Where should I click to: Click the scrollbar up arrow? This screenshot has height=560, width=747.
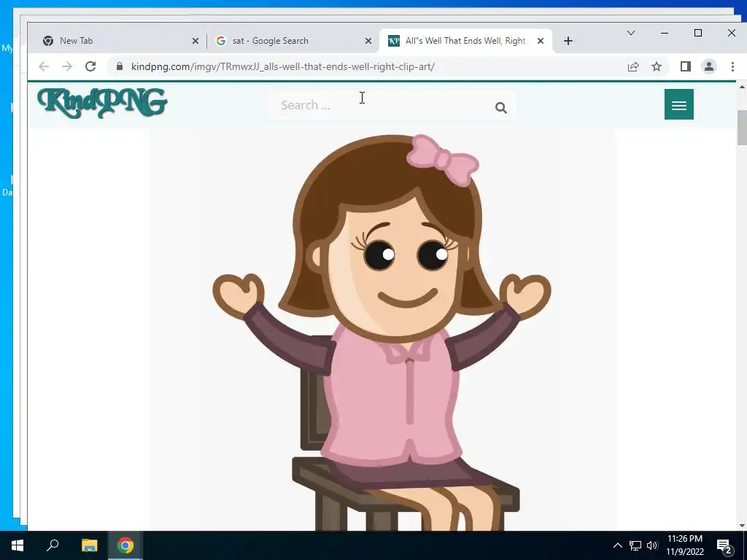point(742,87)
